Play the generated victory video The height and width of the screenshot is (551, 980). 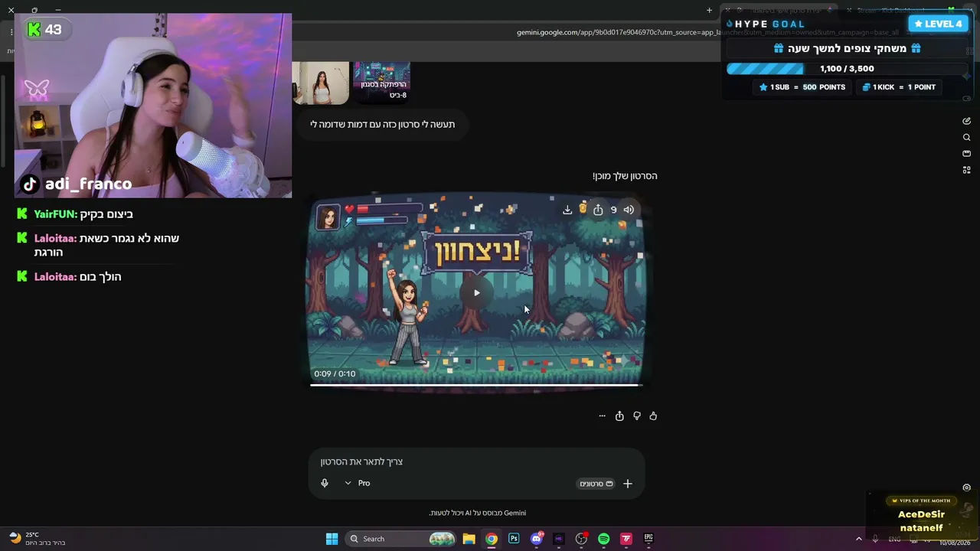(x=476, y=292)
